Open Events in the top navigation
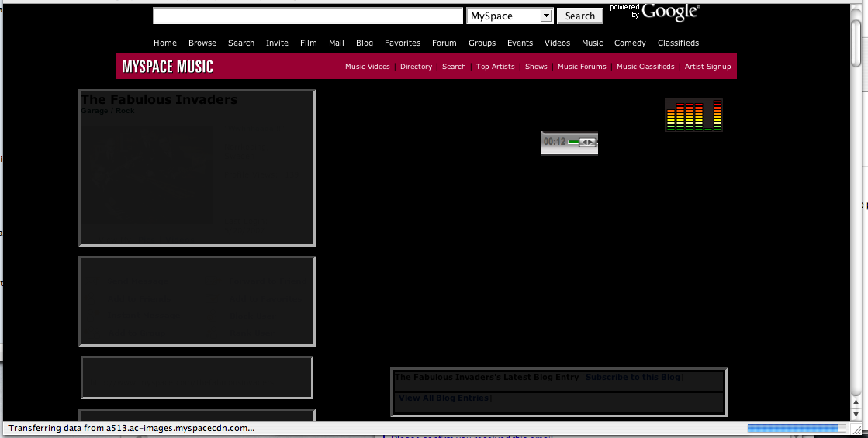Image resolution: width=868 pixels, height=438 pixels. point(520,43)
